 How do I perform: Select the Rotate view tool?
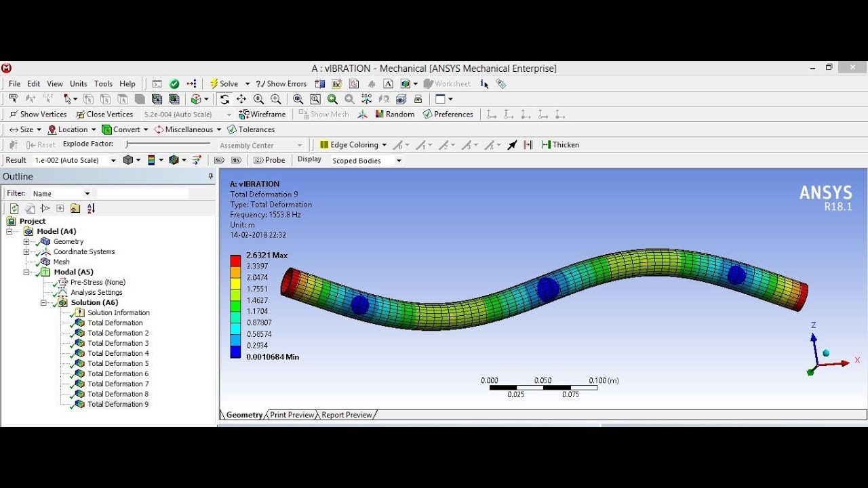(224, 99)
